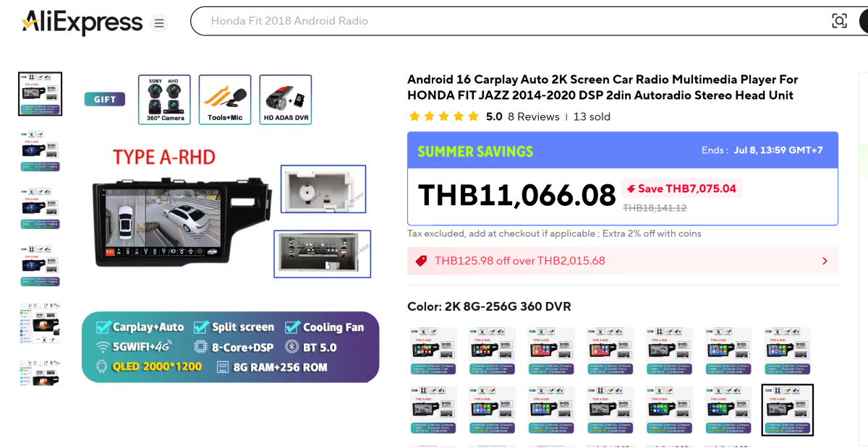Screen dimensions: 868x448
Task: Click the image search camera icon
Action: (839, 21)
